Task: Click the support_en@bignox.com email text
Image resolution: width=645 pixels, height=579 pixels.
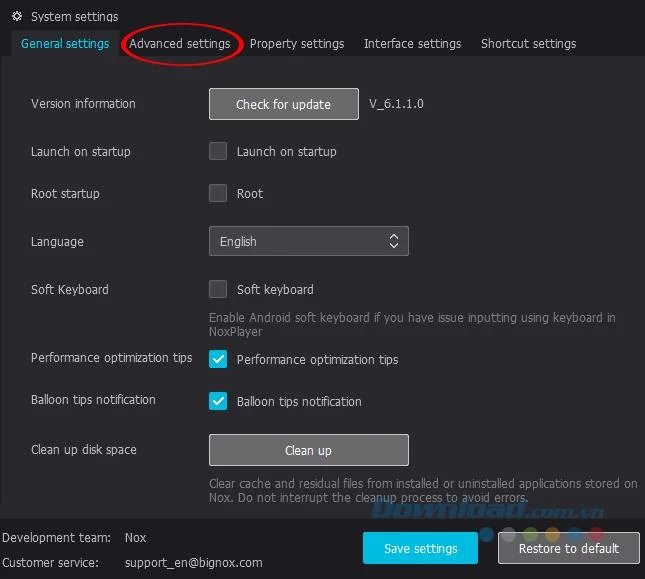Action: 194,563
